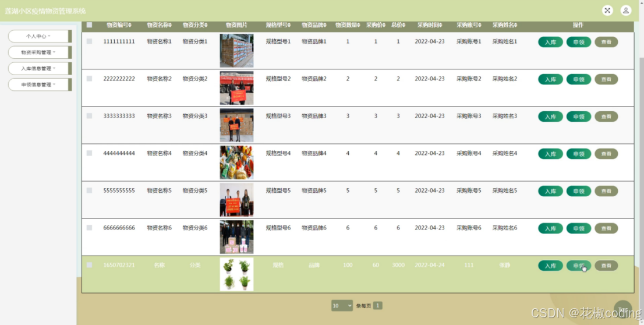Click 入库 for 物资名称6 row

click(550, 228)
